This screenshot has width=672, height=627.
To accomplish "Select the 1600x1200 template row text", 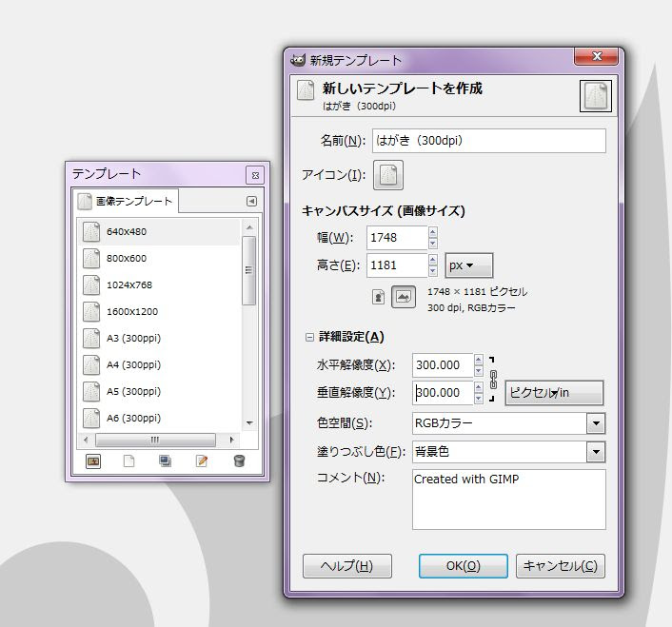I will 132,311.
